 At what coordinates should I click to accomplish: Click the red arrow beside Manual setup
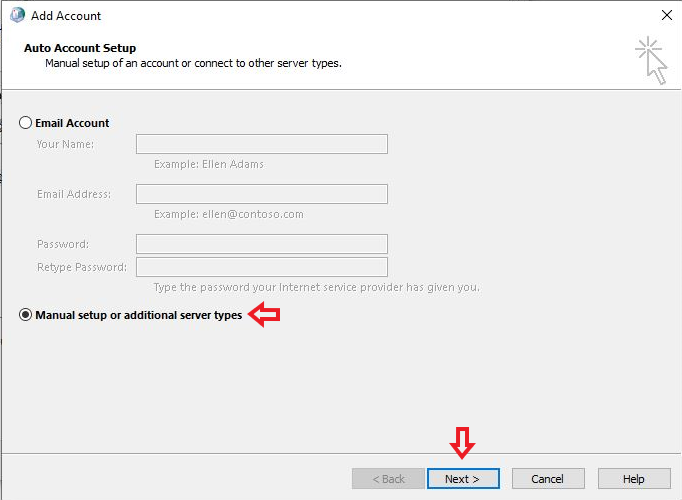(264, 314)
